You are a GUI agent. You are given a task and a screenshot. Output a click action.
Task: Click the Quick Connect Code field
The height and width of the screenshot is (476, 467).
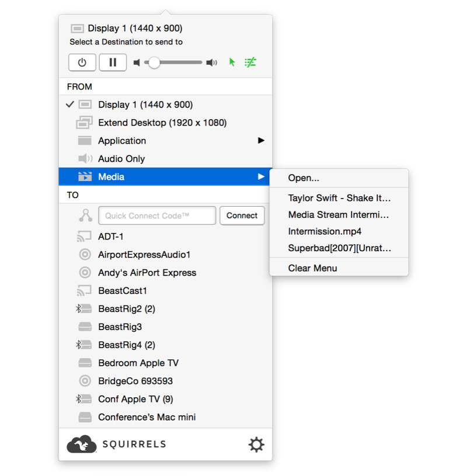[x=157, y=216]
